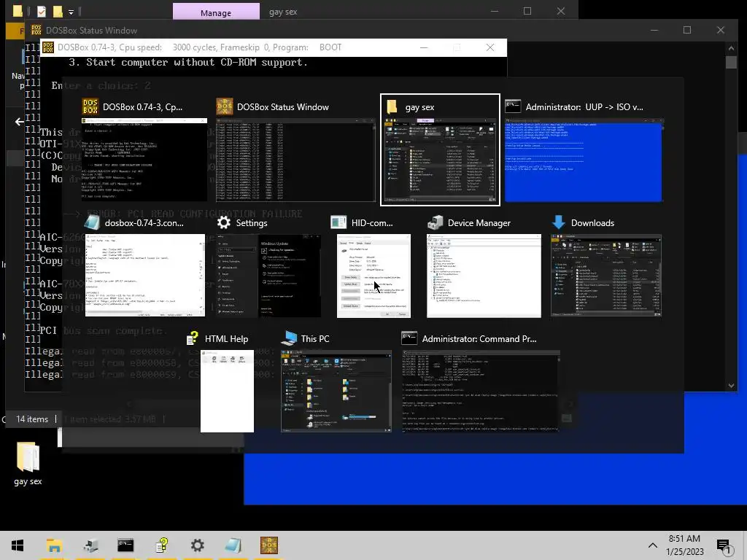Maximize the DOSBox Status Window
747x560 pixels.
pos(687,30)
